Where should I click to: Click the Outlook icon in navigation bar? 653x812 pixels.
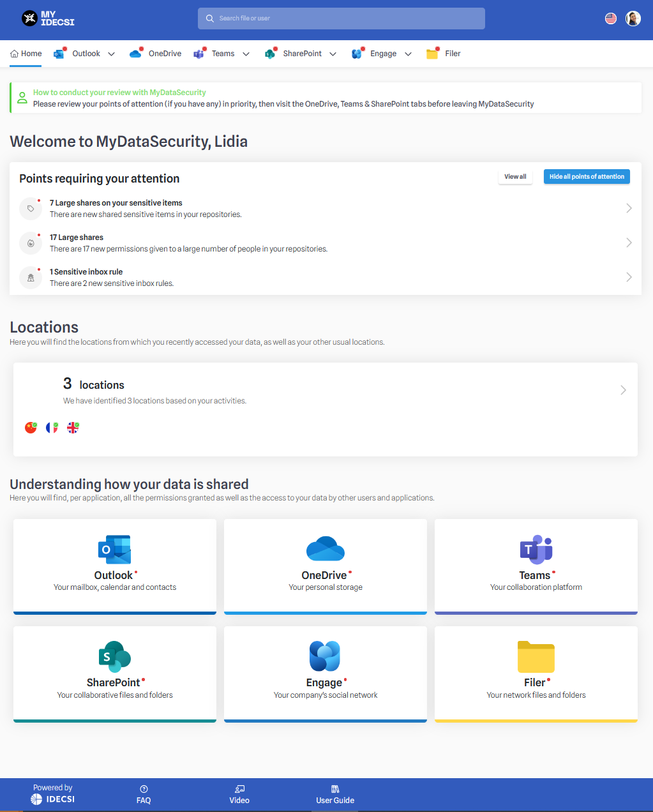[x=59, y=54]
